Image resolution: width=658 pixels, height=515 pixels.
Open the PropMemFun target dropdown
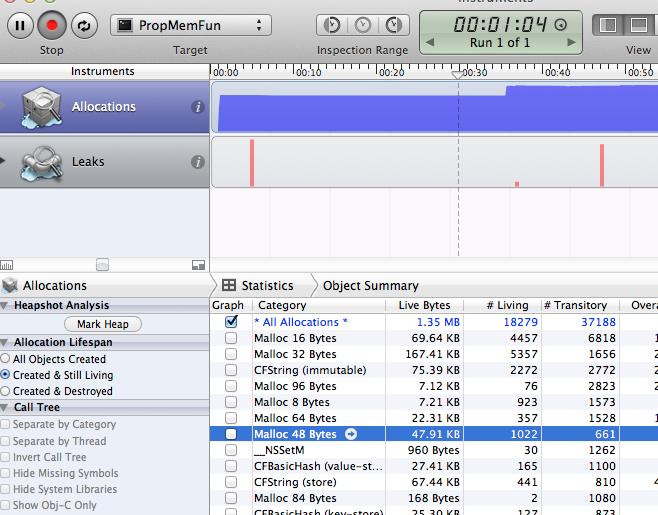click(x=190, y=25)
